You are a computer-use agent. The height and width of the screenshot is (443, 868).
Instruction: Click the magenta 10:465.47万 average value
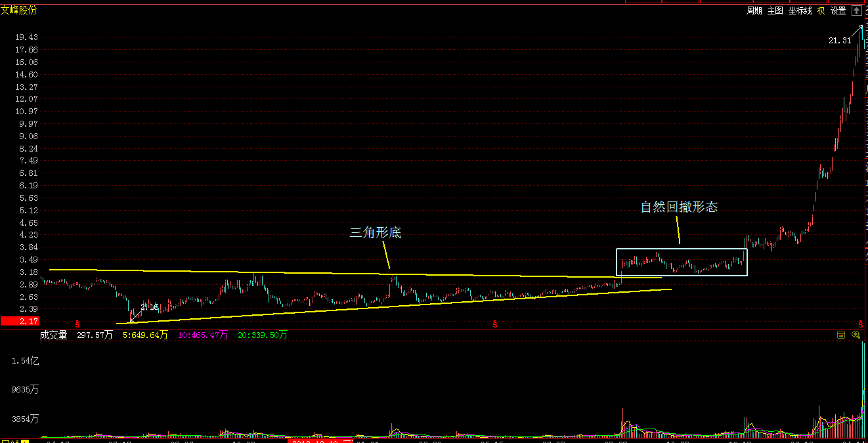pos(203,335)
